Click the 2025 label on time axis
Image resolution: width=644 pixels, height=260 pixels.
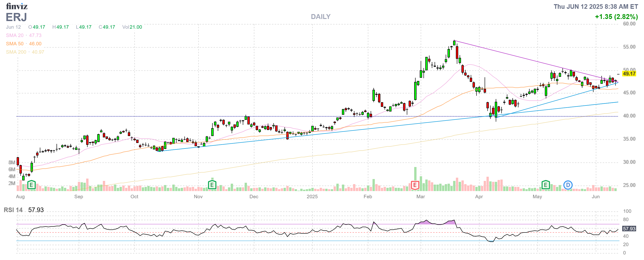point(312,197)
